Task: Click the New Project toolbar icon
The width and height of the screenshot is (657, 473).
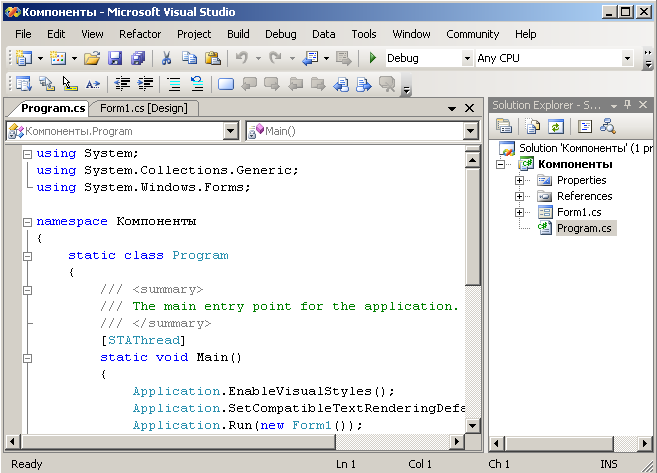Action: click(x=24, y=58)
